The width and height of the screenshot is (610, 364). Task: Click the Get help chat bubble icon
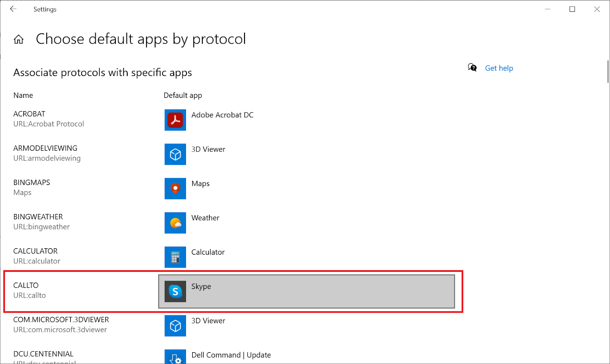point(472,68)
